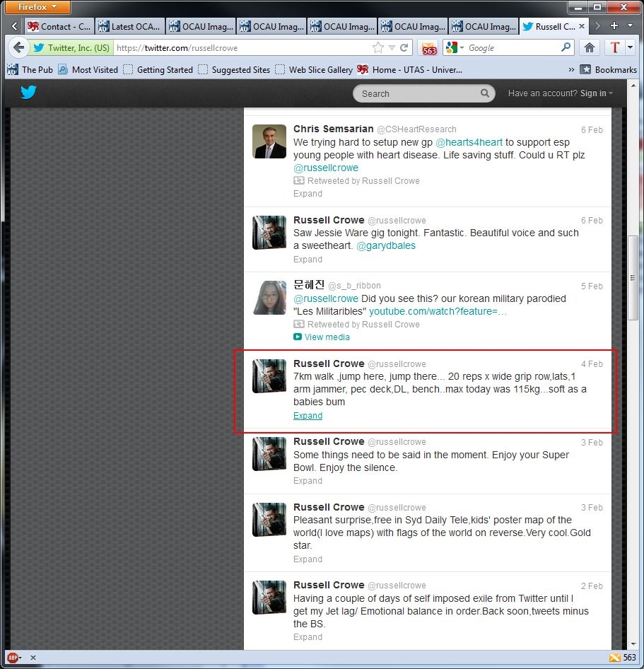The image size is (644, 669).
Task: Click the red T toolbar icon
Action: (x=614, y=47)
